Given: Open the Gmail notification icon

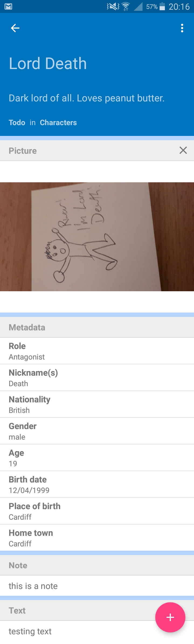Looking at the screenshot, I should click(x=8, y=6).
